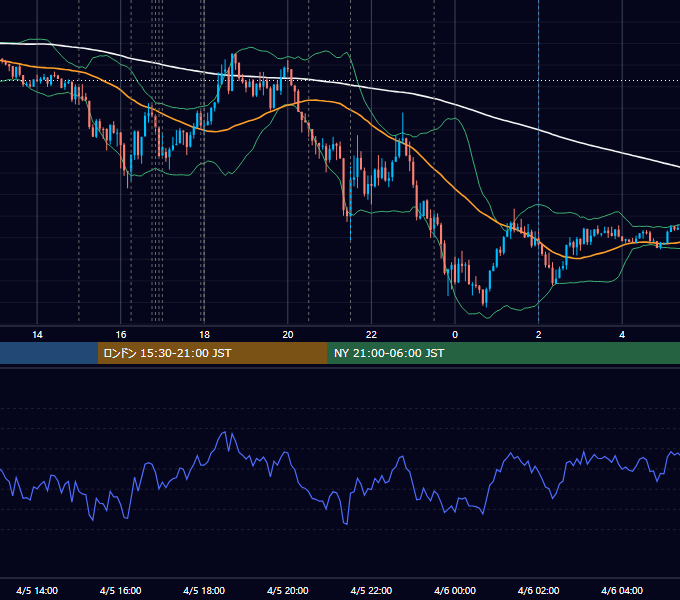Image resolution: width=680 pixels, height=600 pixels.
Task: Click the 4/5 22:00 date label
Action: 371,590
